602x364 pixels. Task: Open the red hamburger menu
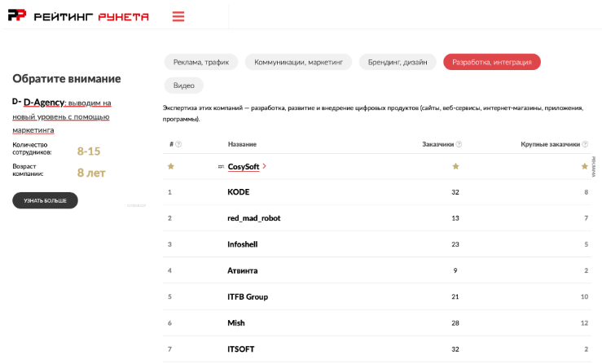pyautogui.click(x=178, y=16)
